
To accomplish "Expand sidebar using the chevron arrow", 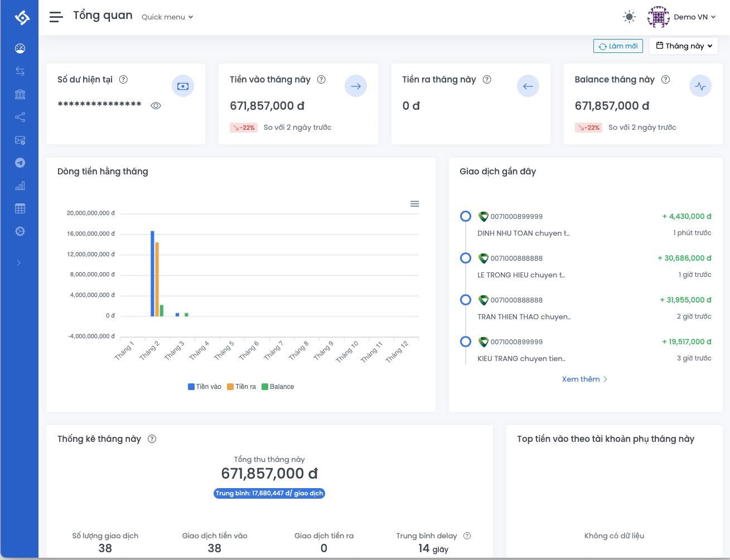I will point(19,262).
